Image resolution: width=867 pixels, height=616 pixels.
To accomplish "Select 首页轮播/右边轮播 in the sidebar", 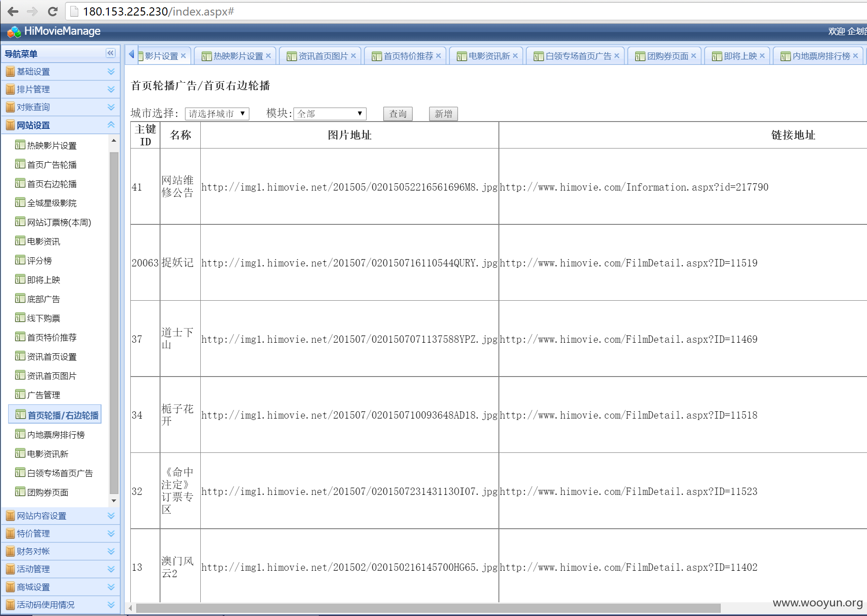I will [55, 414].
